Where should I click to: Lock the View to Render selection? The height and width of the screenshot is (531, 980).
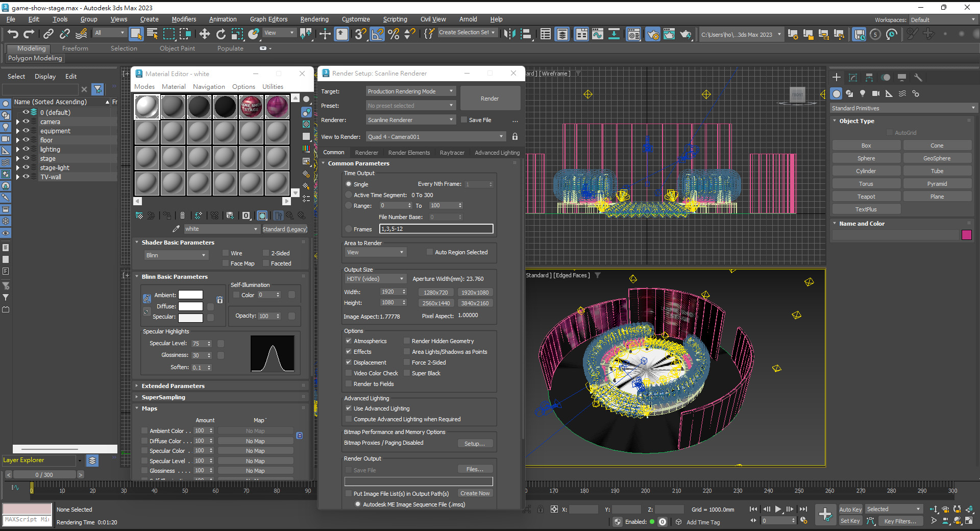(x=515, y=137)
